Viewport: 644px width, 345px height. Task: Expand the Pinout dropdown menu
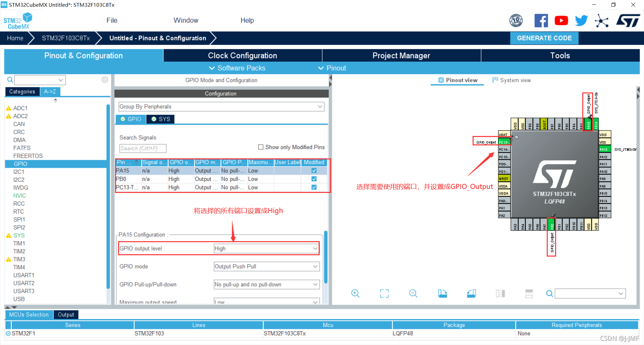332,68
